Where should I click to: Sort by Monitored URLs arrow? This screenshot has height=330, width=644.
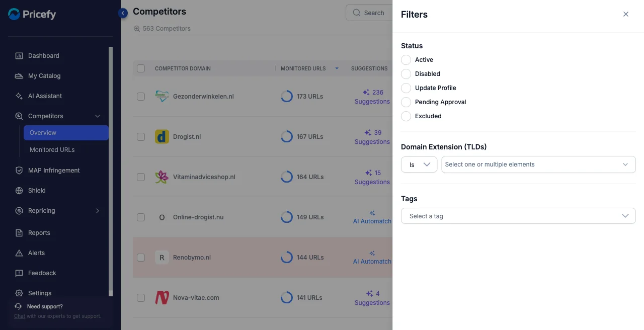coord(337,68)
